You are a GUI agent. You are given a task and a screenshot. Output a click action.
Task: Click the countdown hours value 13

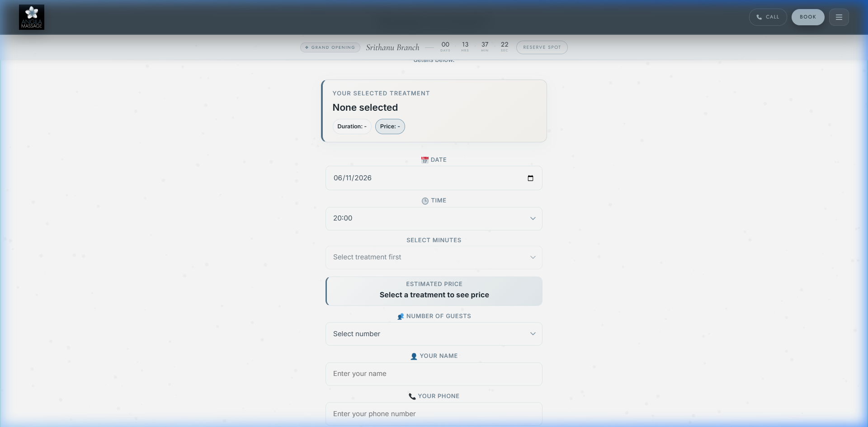coord(465,44)
